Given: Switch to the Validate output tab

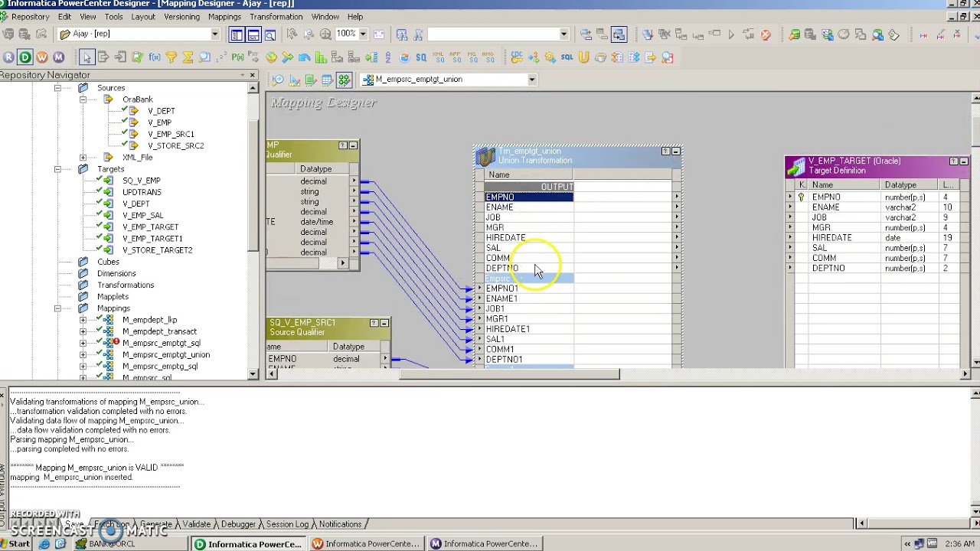Looking at the screenshot, I should point(197,524).
